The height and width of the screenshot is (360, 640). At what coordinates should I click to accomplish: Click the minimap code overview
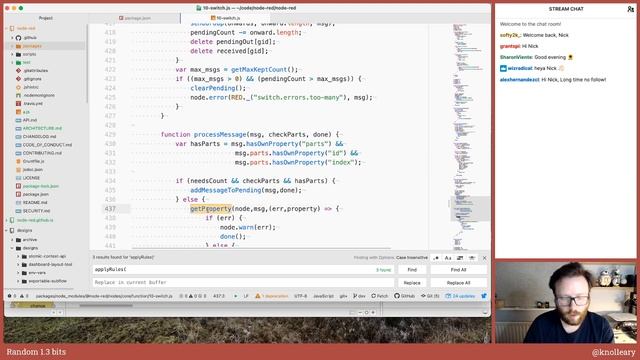coord(470,137)
